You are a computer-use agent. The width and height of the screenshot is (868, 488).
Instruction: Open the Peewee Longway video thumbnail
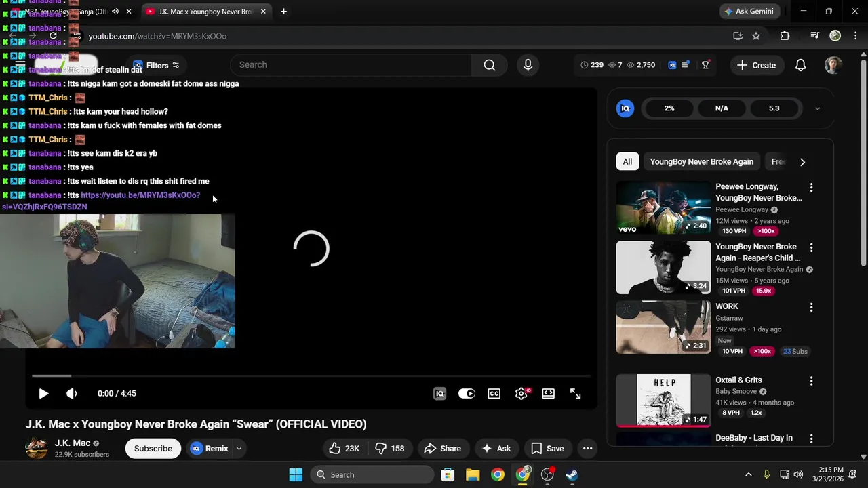663,208
